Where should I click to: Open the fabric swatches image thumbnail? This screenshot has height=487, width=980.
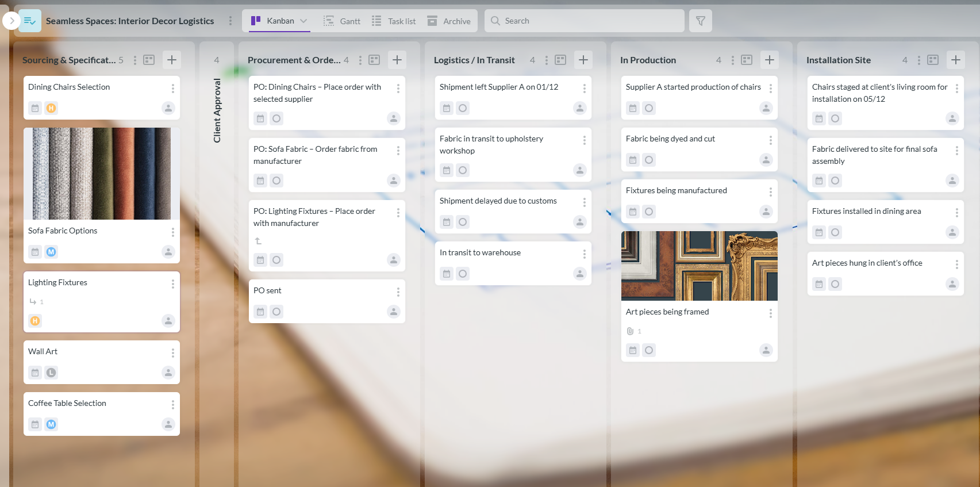[102, 174]
